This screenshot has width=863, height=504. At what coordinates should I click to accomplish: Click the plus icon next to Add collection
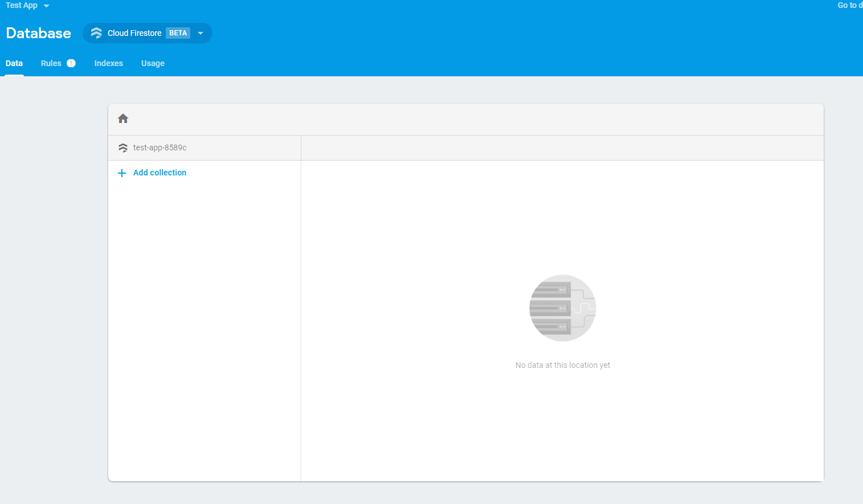(x=121, y=173)
